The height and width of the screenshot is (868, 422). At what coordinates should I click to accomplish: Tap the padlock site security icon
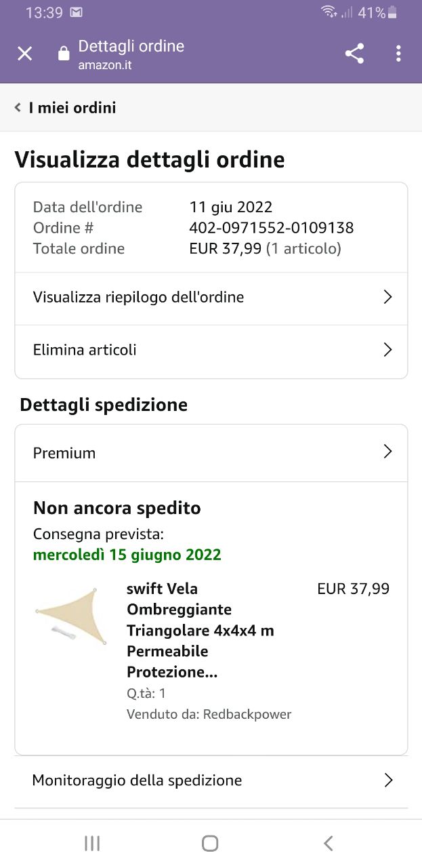click(64, 54)
